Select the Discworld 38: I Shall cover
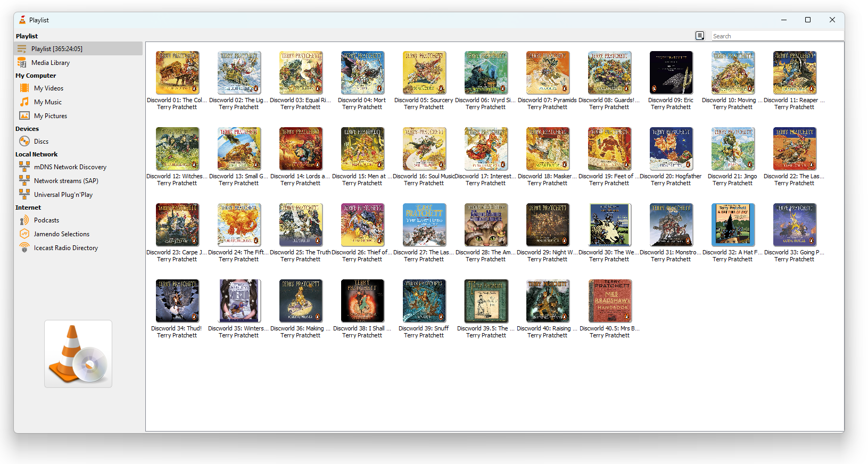This screenshot has height=464, width=868. coord(362,301)
